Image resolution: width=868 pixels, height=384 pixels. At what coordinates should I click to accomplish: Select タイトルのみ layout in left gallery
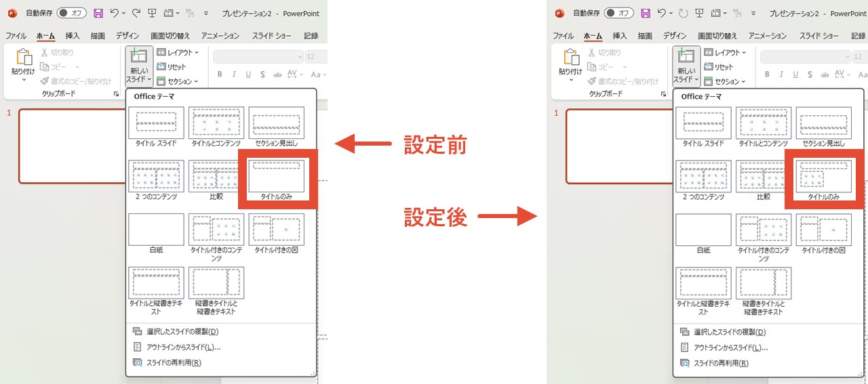(276, 180)
